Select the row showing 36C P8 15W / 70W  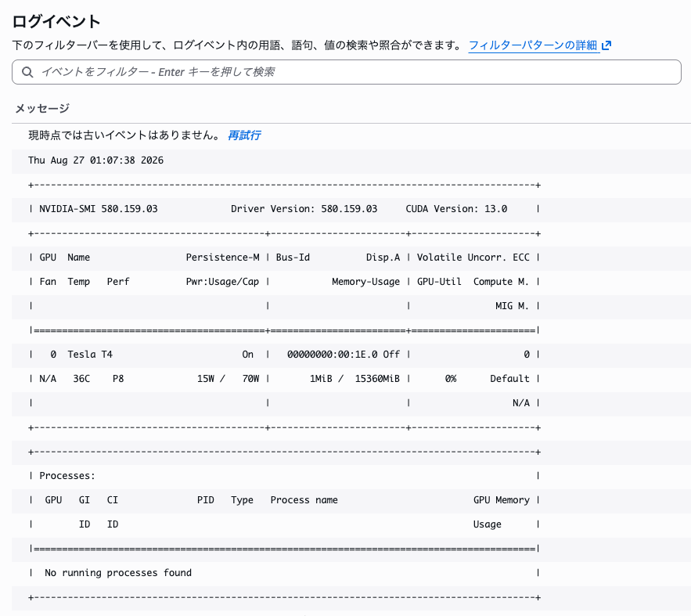pyautogui.click(x=351, y=379)
